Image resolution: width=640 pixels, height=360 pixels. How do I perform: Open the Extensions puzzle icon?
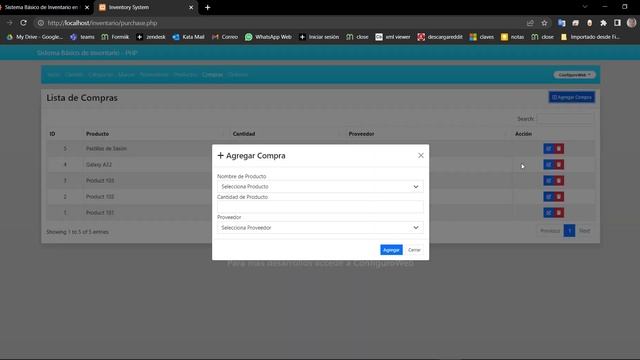603,23
